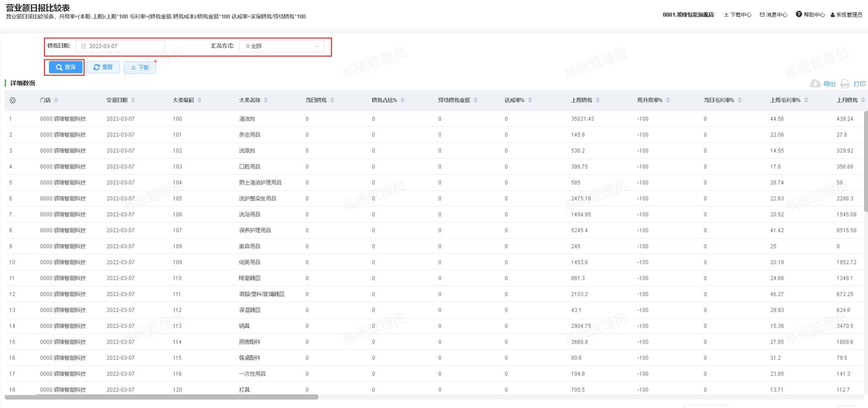Screen dimensions: 868x408
Task: Sort table by 上周销售 column
Action: [598, 100]
